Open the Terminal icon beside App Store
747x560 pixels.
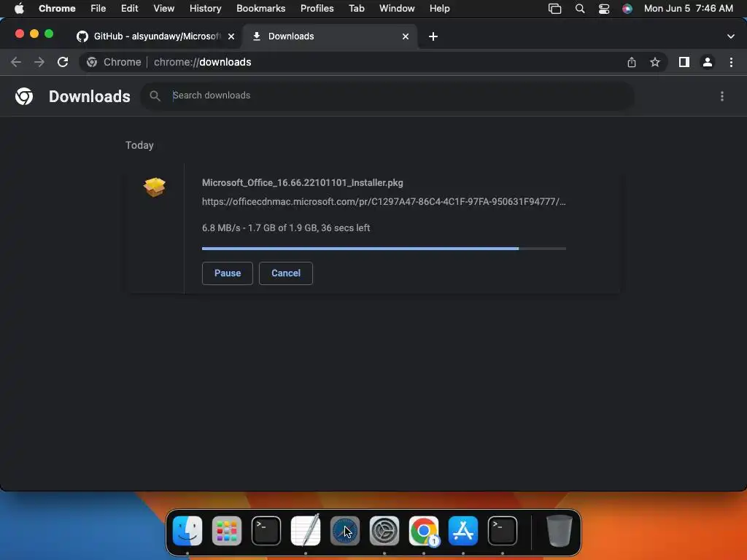(x=503, y=531)
